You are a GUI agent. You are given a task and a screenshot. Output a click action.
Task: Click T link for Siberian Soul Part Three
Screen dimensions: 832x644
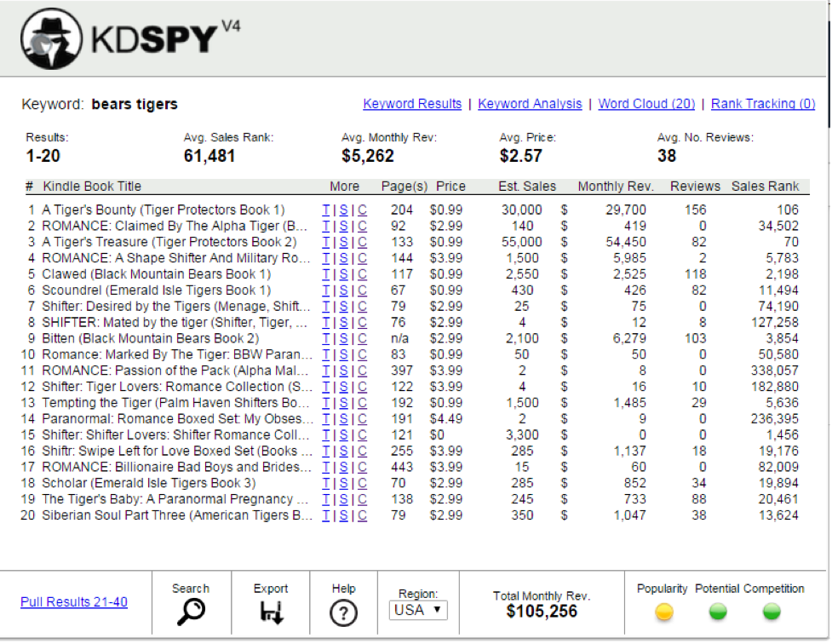[326, 515]
